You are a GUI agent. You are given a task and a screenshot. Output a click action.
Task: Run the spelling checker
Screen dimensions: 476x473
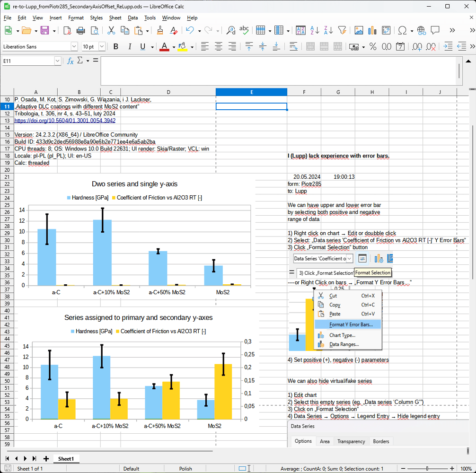[244, 30]
